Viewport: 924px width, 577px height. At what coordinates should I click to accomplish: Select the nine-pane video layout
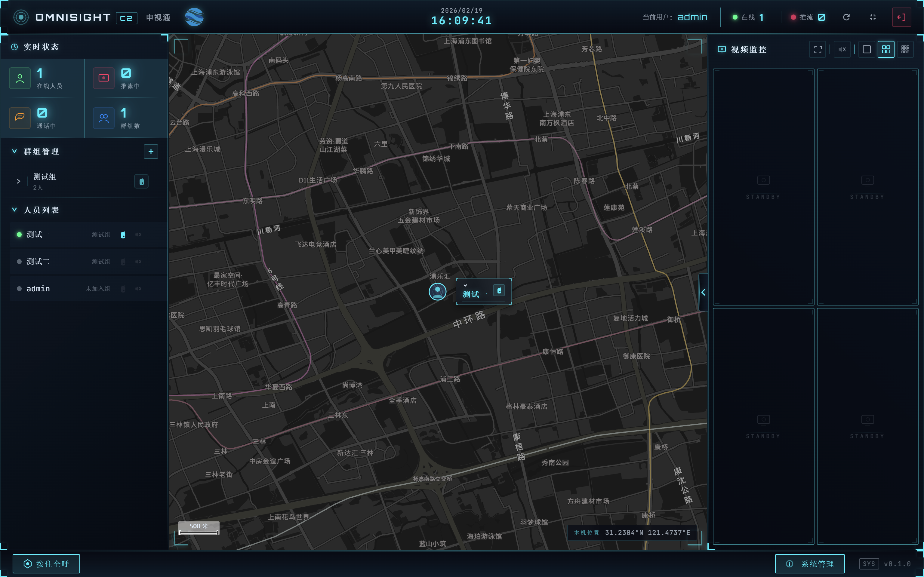coord(905,50)
